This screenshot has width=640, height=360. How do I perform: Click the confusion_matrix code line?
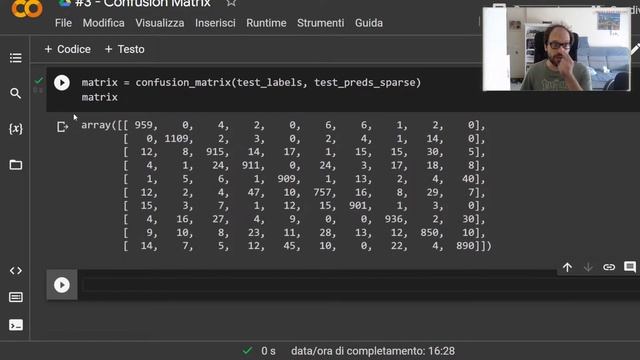251,83
